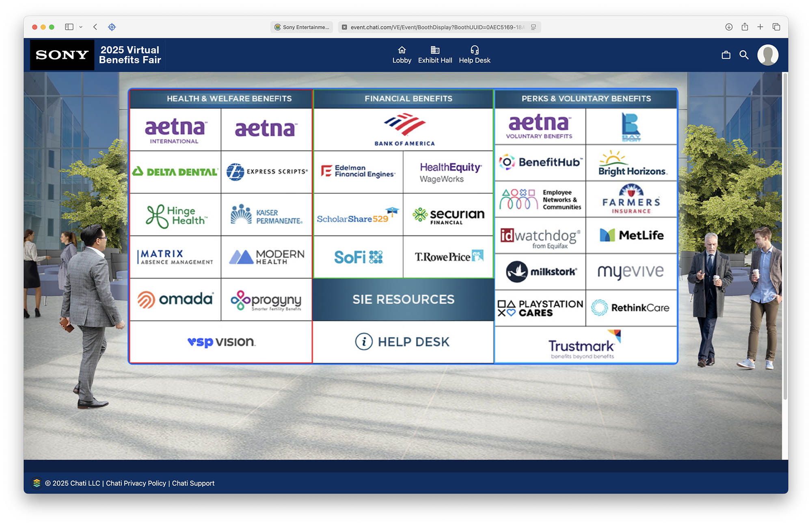This screenshot has height=525, width=812.
Task: Show tab overview icon
Action: (776, 27)
